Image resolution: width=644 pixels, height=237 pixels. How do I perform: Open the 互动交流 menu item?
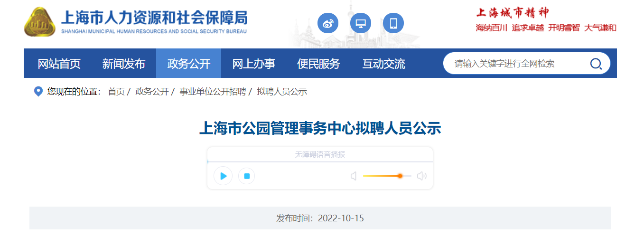(384, 64)
